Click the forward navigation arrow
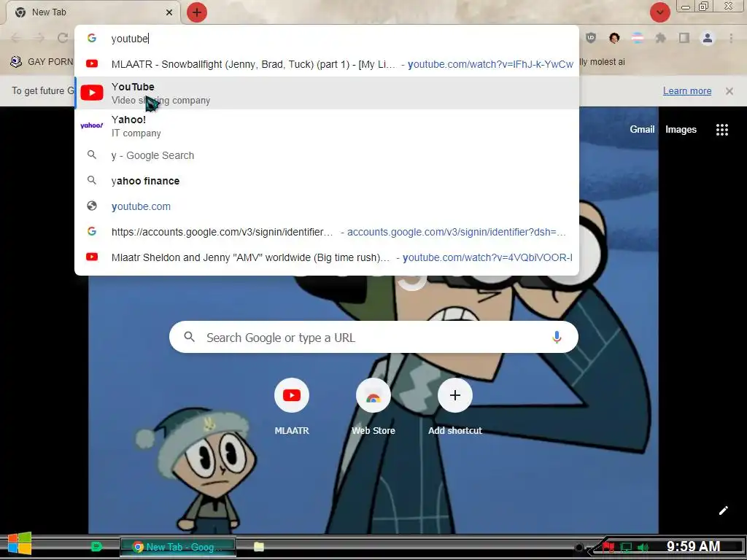This screenshot has height=560, width=747. [x=39, y=38]
